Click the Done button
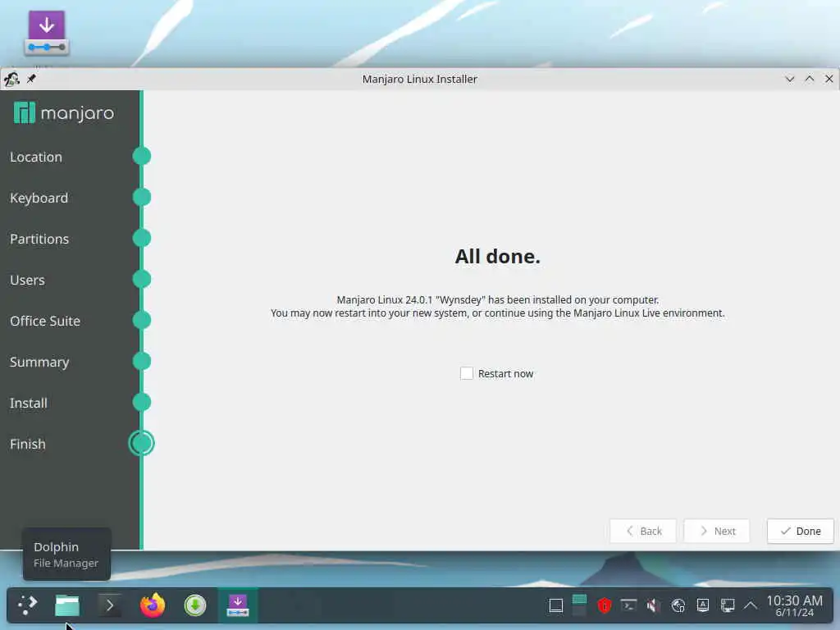Image resolution: width=840 pixels, height=630 pixels. click(x=801, y=531)
